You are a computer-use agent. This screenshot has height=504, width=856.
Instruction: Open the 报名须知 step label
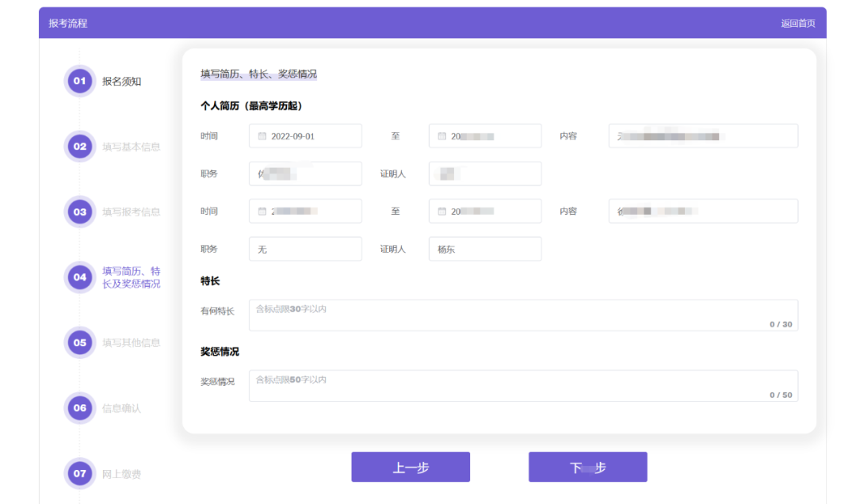coord(122,82)
